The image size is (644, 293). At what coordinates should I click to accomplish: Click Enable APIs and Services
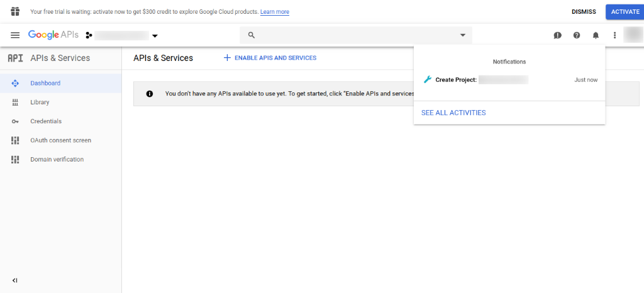pos(270,58)
